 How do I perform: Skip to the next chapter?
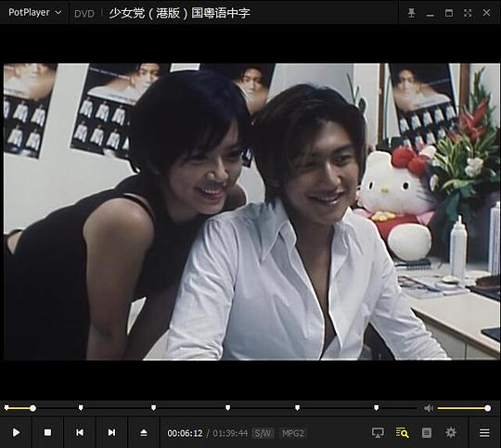pos(111,432)
